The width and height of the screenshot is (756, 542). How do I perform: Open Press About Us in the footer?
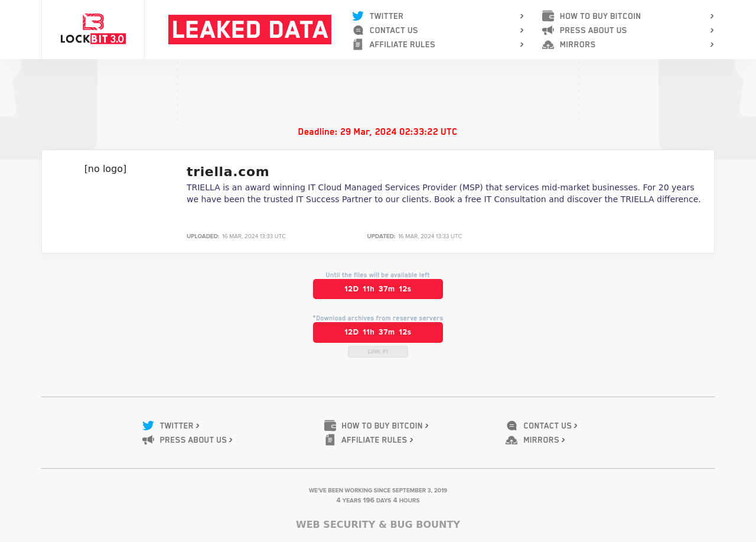coord(193,440)
